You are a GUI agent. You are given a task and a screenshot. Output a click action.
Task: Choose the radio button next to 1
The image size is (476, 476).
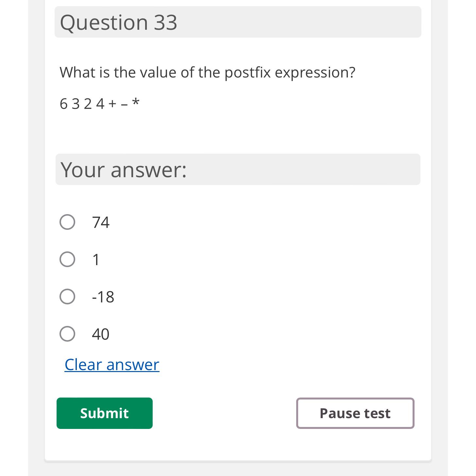click(x=67, y=259)
